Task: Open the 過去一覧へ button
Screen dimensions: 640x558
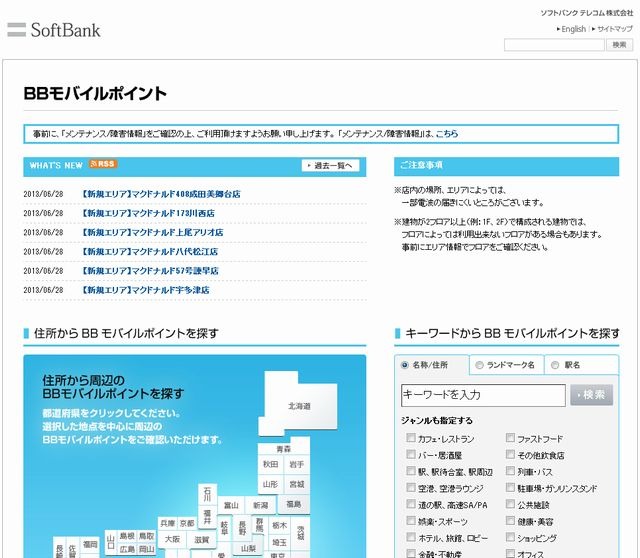Action: pyautogui.click(x=331, y=165)
